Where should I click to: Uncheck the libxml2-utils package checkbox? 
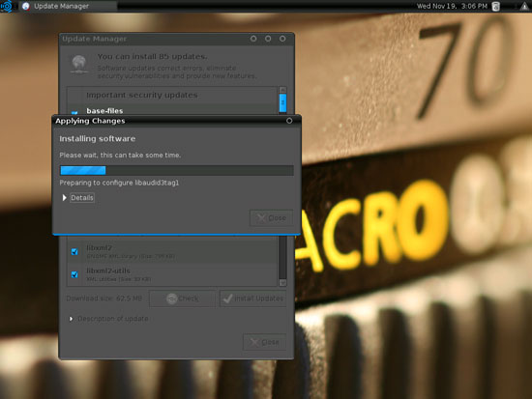tap(74, 274)
